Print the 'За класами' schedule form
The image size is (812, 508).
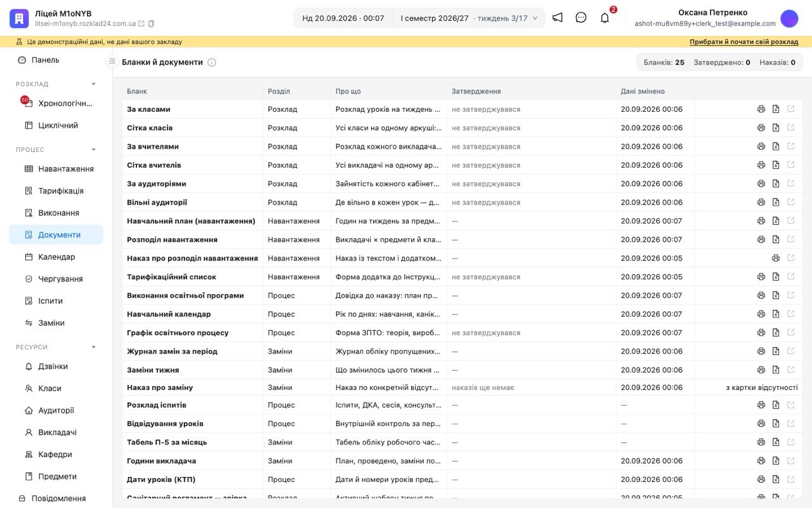(761, 109)
